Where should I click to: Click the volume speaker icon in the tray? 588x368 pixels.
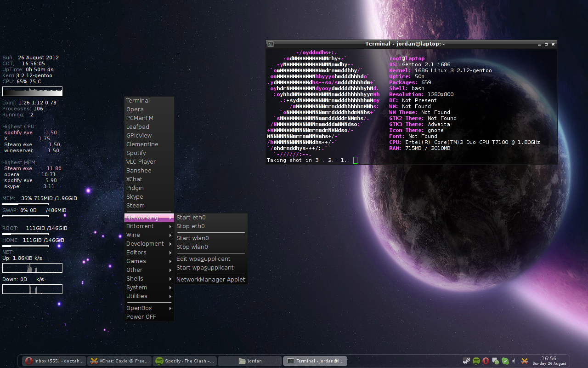[515, 361]
